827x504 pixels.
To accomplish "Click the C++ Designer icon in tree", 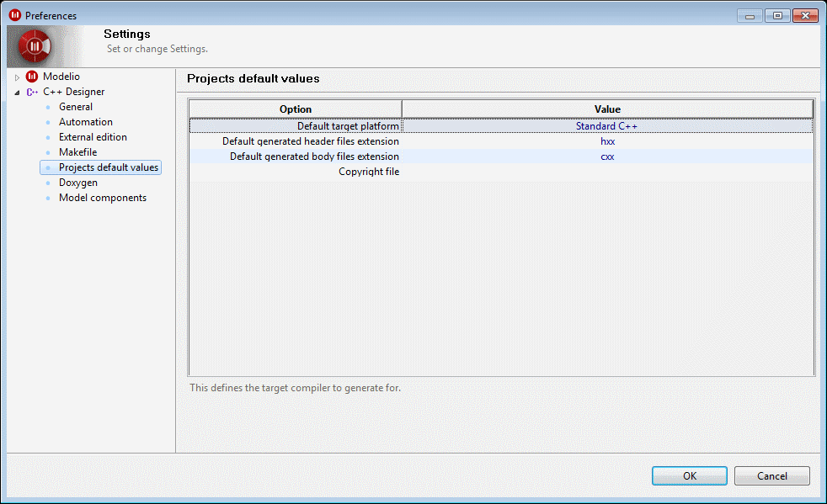I will (x=32, y=92).
